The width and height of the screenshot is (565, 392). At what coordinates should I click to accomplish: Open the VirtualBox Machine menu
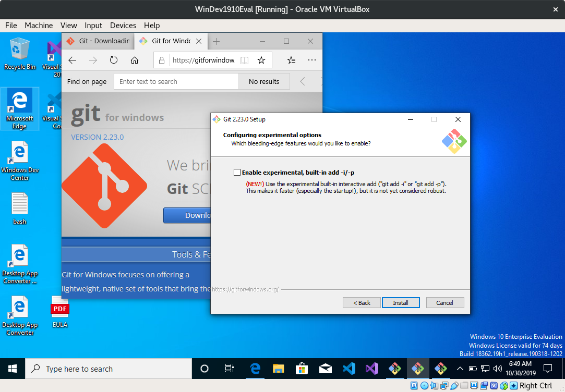pos(39,26)
